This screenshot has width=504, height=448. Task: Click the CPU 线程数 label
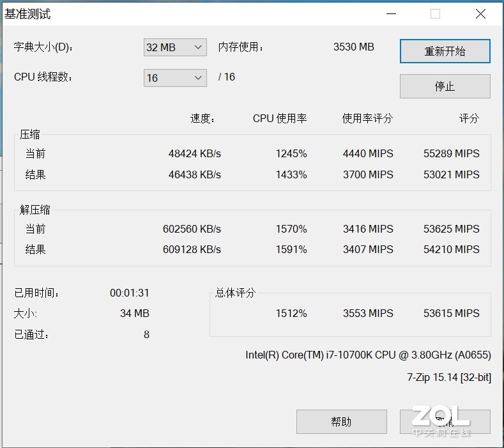coord(43,77)
